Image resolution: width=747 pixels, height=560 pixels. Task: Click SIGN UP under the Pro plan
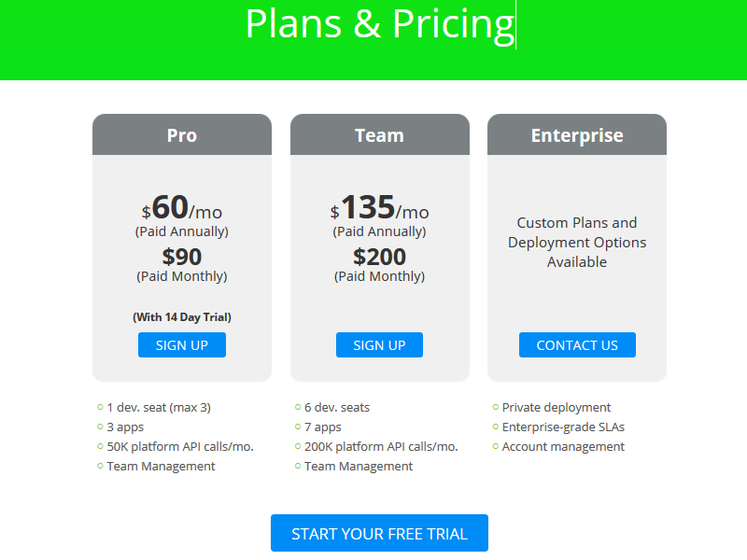(181, 344)
